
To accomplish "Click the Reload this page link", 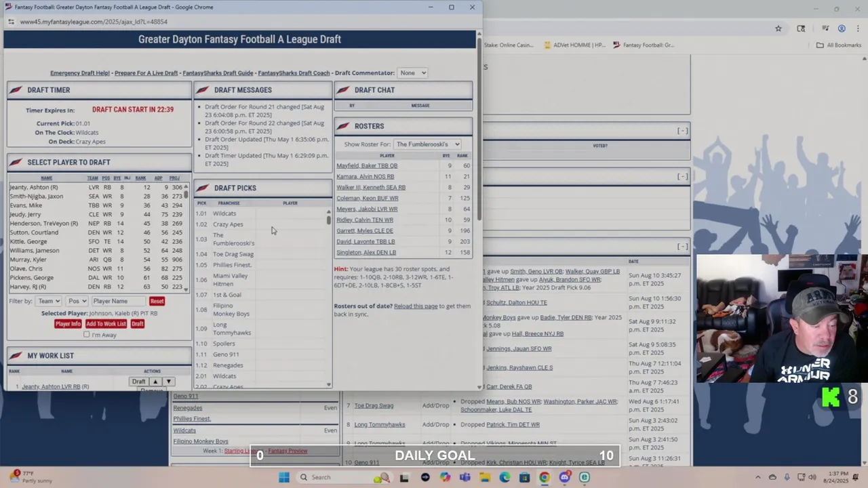I will (x=416, y=306).
